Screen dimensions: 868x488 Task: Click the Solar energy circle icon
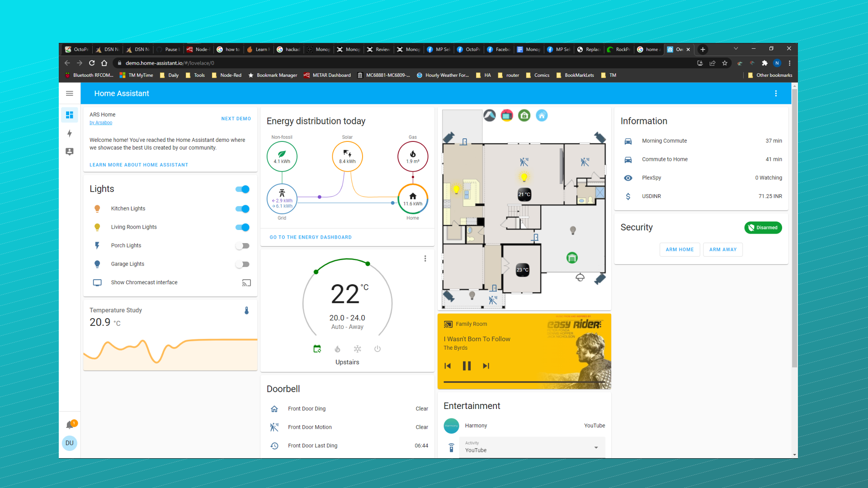(x=347, y=156)
